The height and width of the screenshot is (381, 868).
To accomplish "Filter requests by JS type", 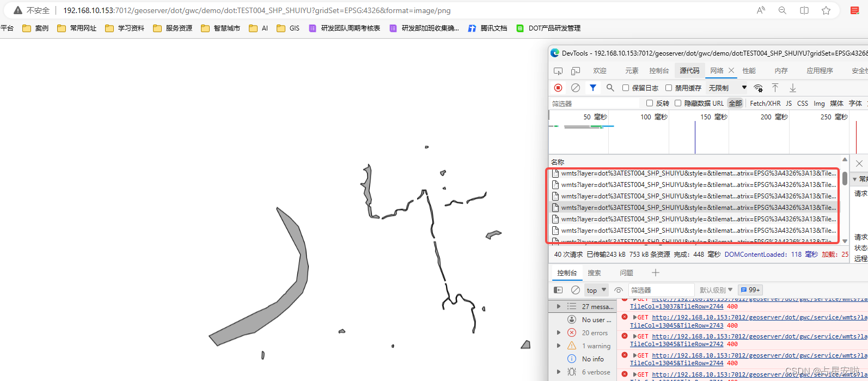I will point(788,103).
